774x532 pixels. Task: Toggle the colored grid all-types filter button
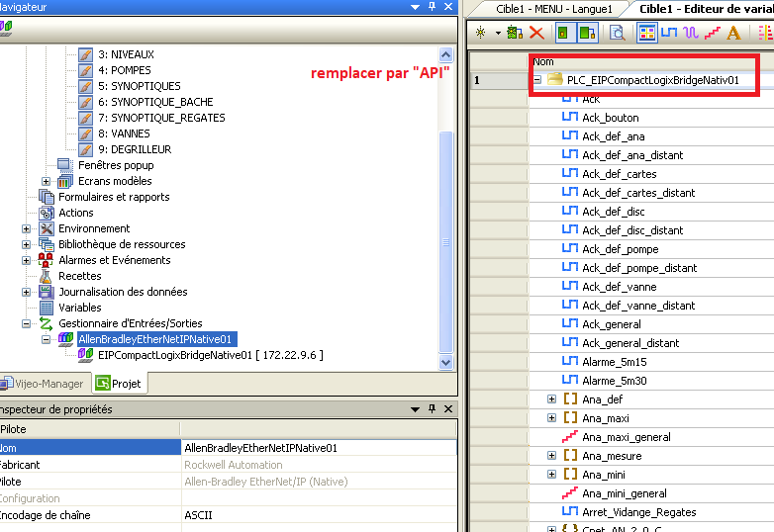click(x=647, y=33)
